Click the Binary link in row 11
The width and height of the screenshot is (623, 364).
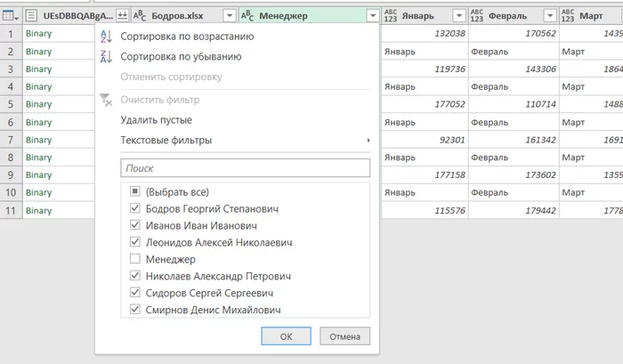(x=38, y=210)
